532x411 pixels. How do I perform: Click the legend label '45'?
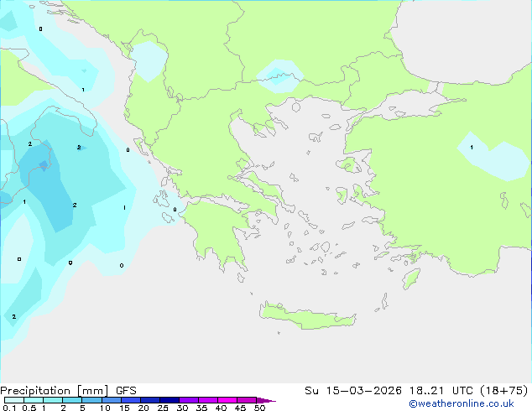click(240, 408)
